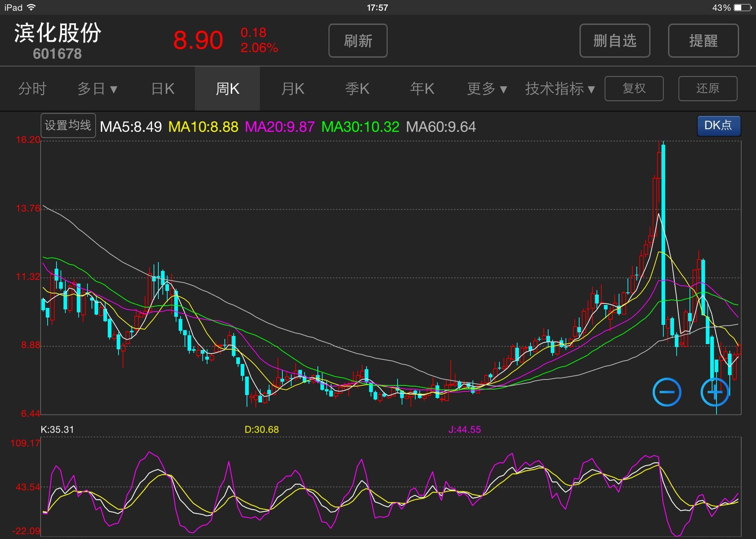Switch to the 季K tab
The width and height of the screenshot is (756, 539).
[357, 89]
